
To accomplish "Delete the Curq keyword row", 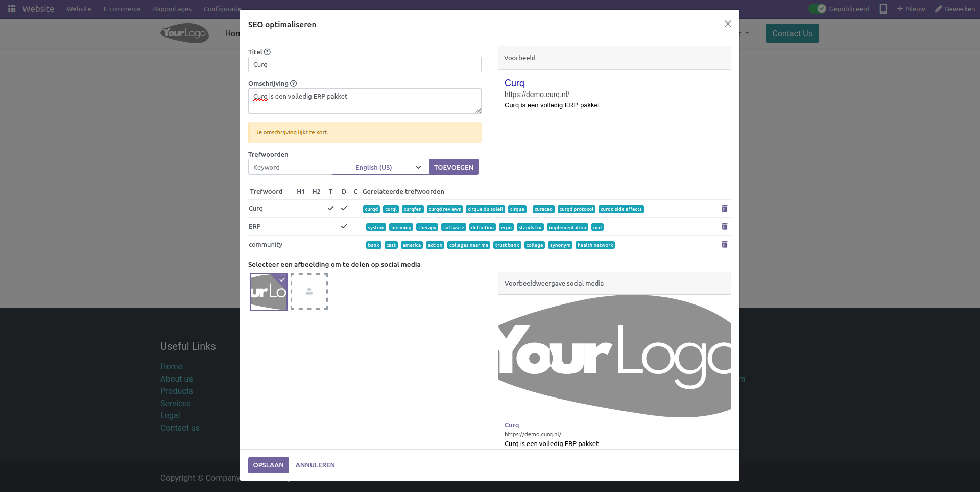I will click(724, 208).
